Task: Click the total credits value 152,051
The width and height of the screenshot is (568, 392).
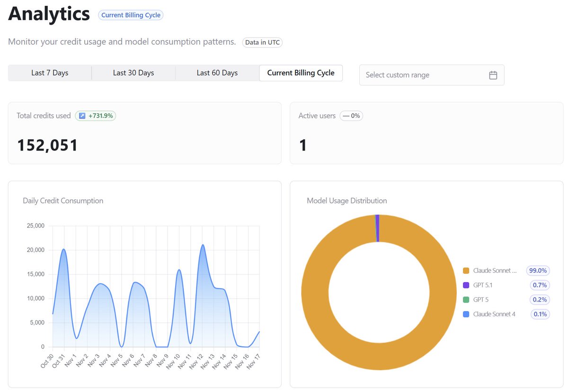Action: (x=47, y=145)
